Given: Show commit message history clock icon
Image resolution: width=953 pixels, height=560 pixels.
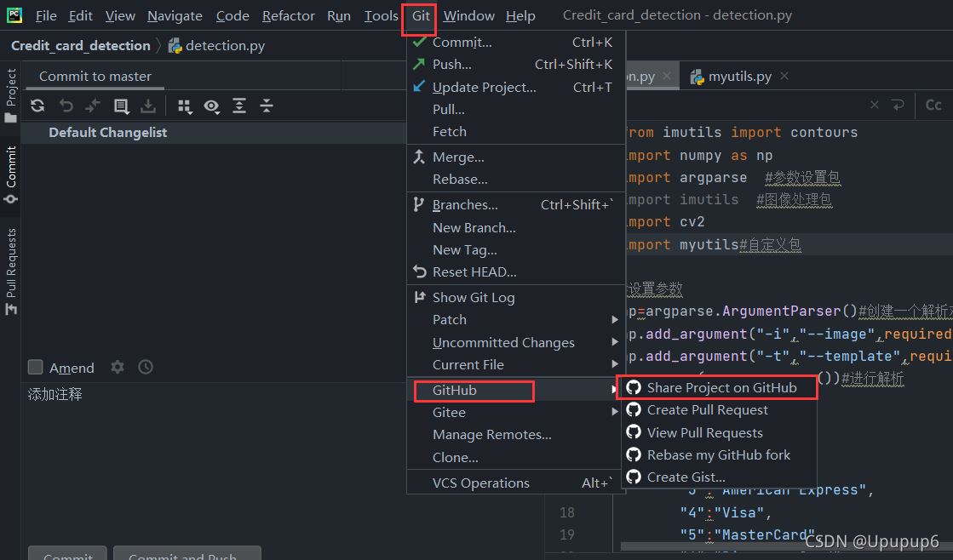Looking at the screenshot, I should 146,367.
